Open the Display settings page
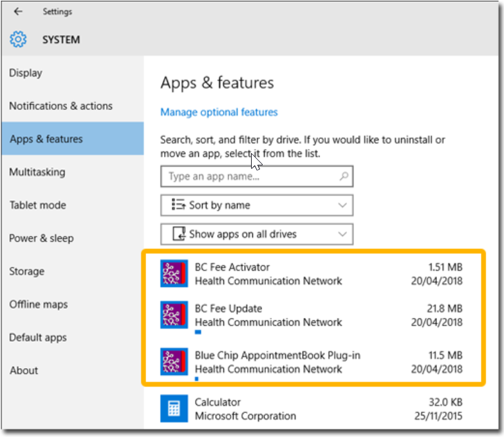The height and width of the screenshot is (444, 504). [x=73, y=73]
